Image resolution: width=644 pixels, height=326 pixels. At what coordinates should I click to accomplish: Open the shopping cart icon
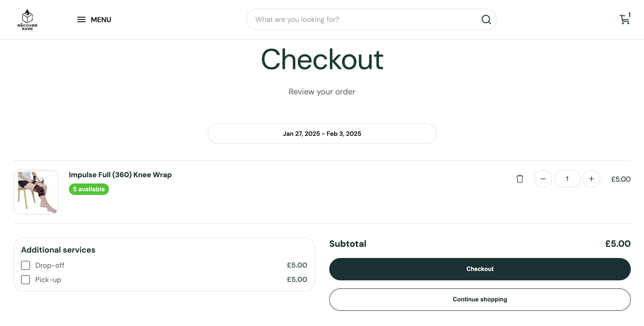tap(625, 19)
